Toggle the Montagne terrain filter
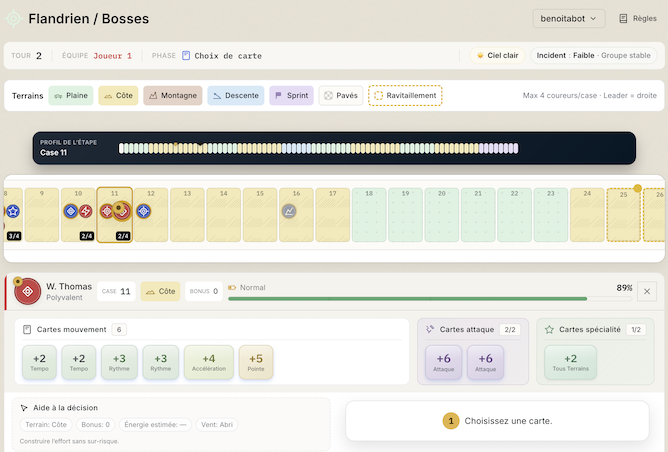This screenshot has height=452, width=668. (x=172, y=96)
